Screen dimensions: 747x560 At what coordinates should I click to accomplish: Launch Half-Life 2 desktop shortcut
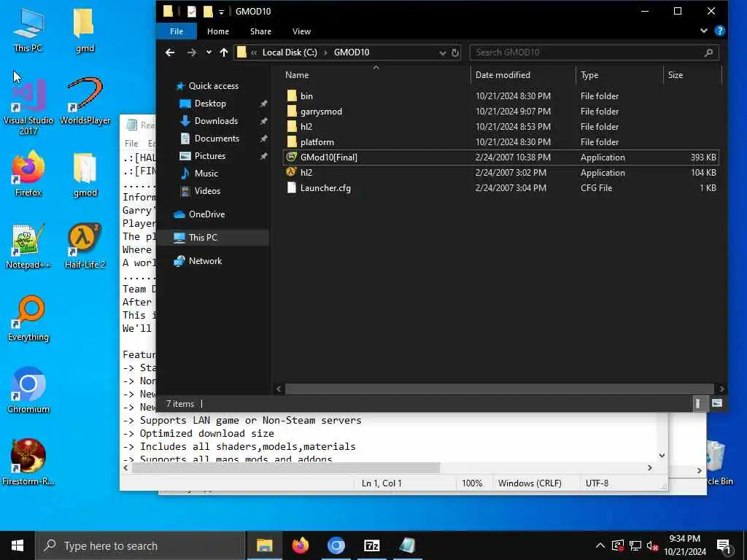tap(85, 246)
